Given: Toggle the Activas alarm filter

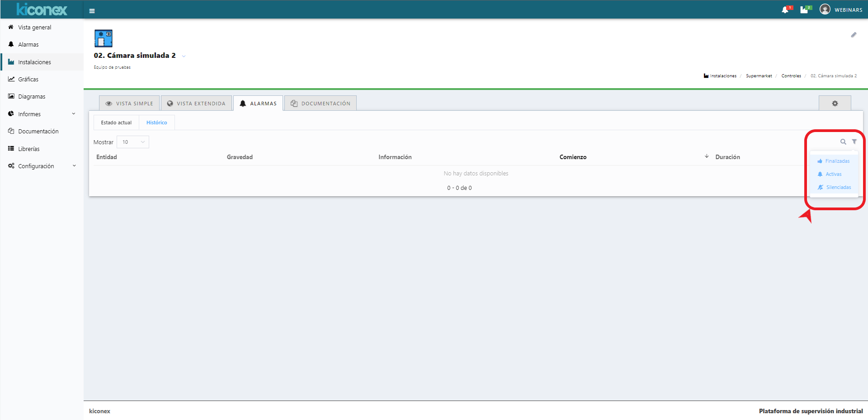Looking at the screenshot, I should click(x=830, y=174).
